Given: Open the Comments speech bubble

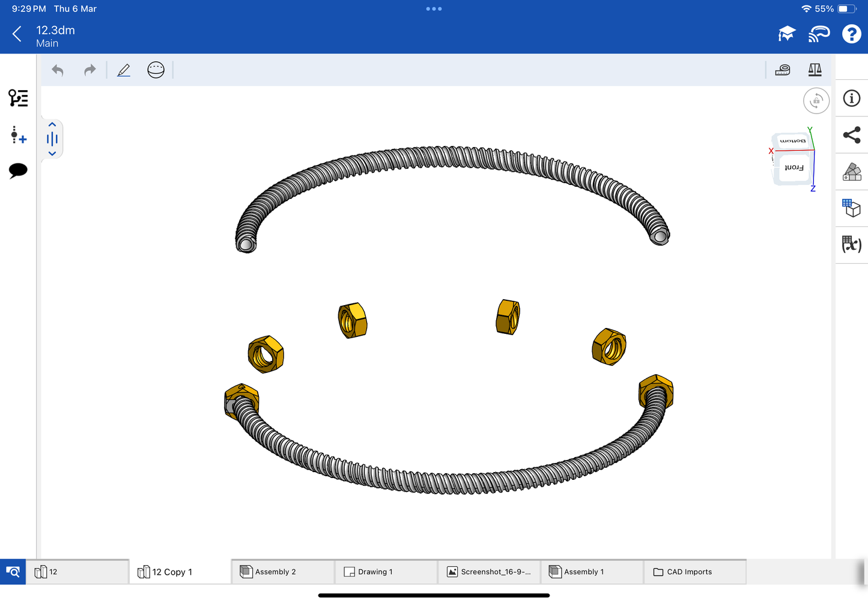Looking at the screenshot, I should pos(18,171).
